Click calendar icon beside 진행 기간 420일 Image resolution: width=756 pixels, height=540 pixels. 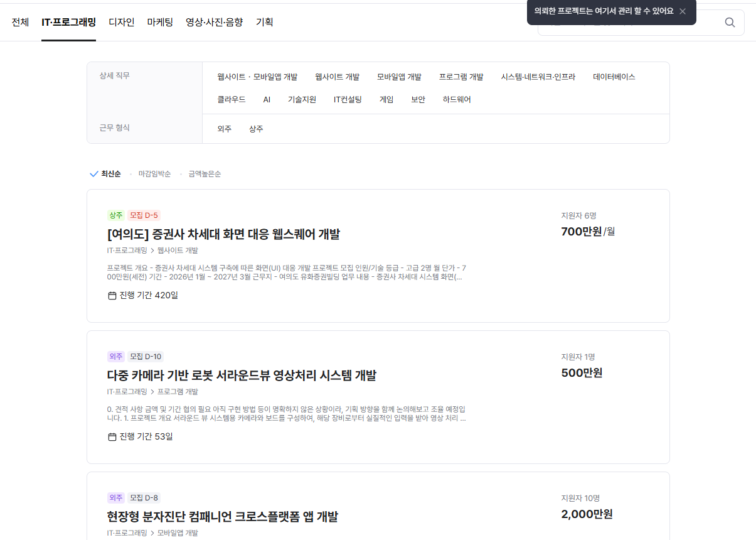[112, 295]
